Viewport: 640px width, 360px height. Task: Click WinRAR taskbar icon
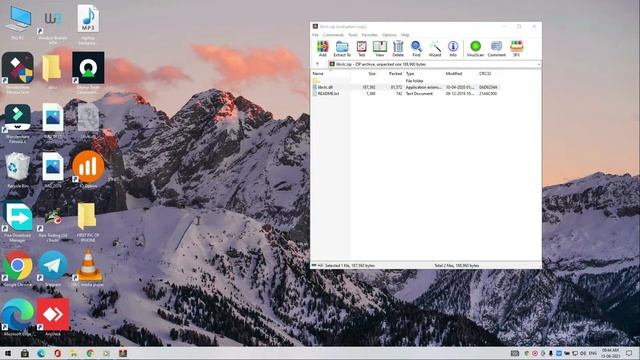(123, 353)
